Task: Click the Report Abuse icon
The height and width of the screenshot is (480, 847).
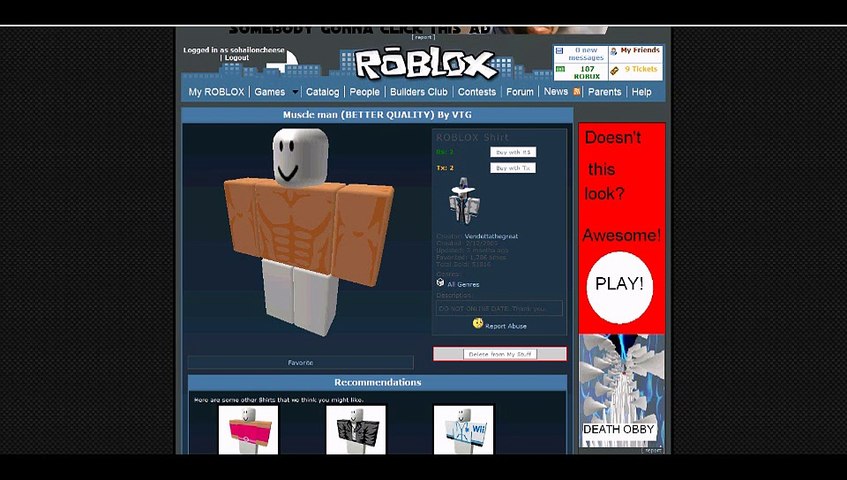Action: (478, 323)
